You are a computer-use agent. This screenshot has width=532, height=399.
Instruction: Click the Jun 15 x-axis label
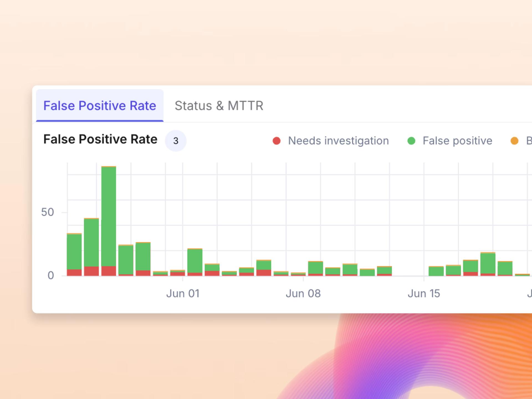(x=424, y=293)
